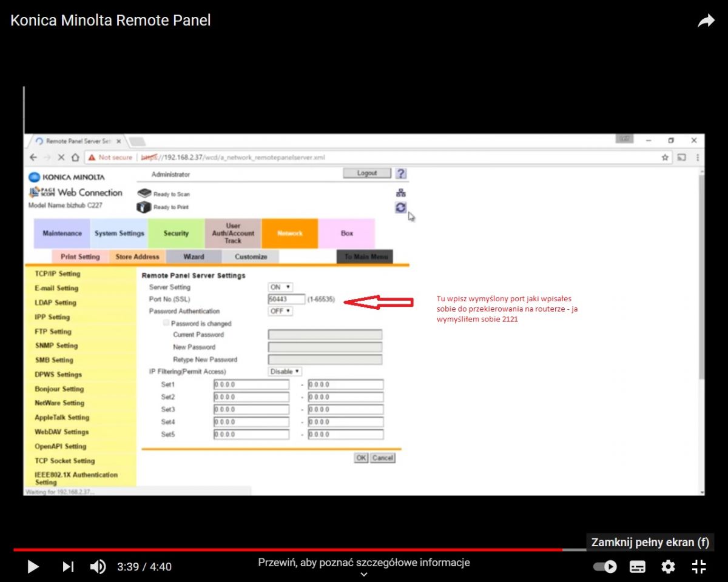Image resolution: width=728 pixels, height=582 pixels.
Task: Open Print Setting tab
Action: 80,257
